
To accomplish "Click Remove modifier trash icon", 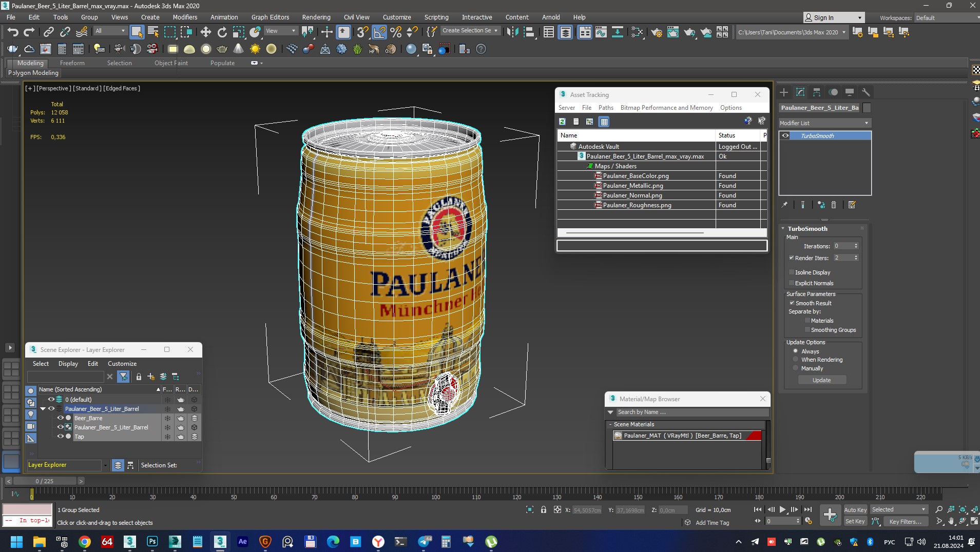I will (x=834, y=205).
